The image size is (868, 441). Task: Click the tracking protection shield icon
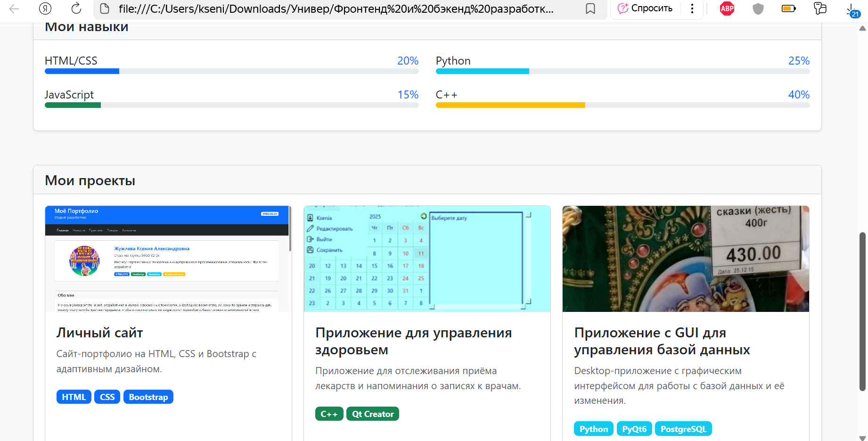(x=758, y=8)
